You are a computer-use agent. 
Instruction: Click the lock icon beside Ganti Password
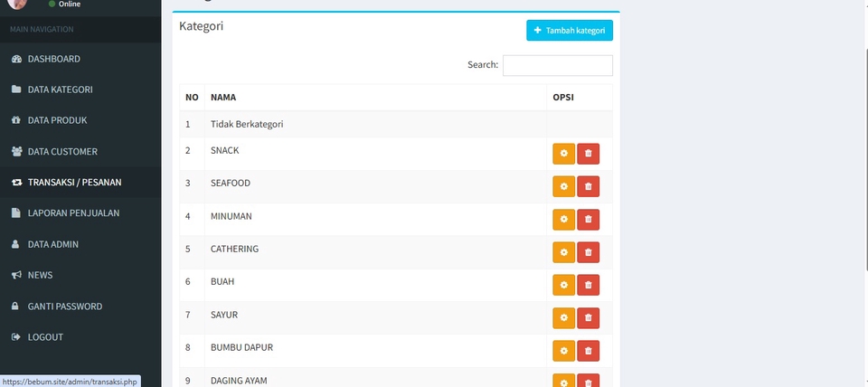point(15,307)
